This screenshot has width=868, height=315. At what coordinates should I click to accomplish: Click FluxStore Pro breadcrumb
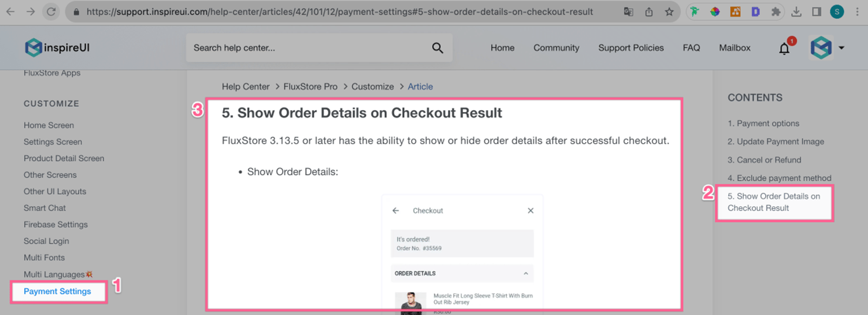[x=311, y=87]
